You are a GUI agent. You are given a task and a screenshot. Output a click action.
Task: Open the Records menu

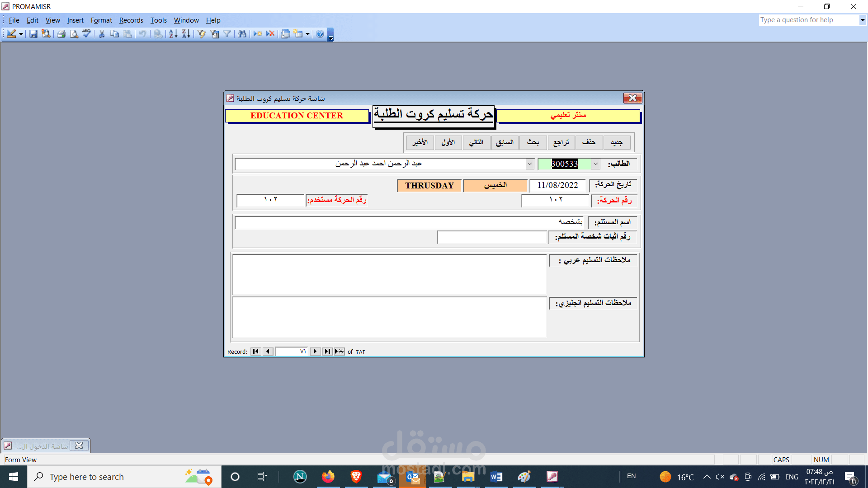click(x=131, y=20)
